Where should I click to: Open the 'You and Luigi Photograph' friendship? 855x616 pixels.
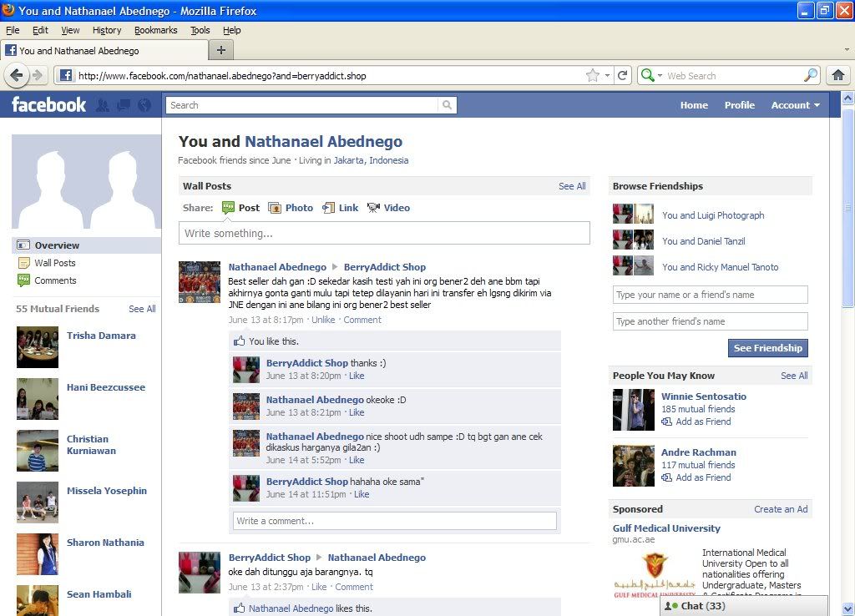coord(713,215)
